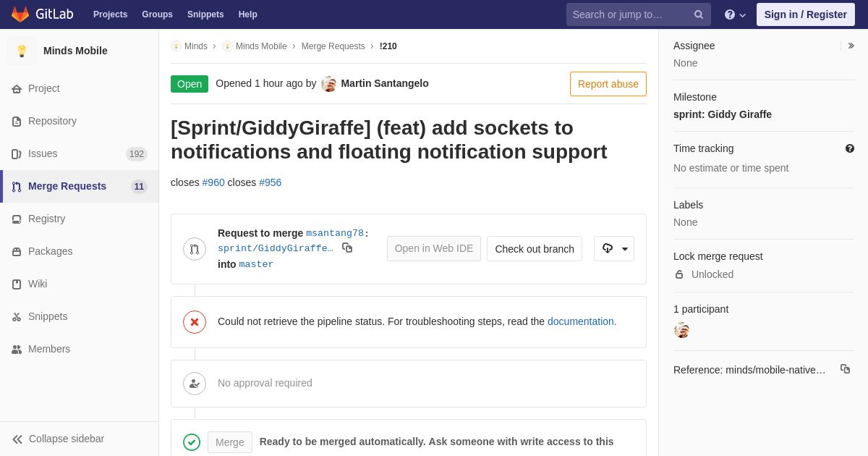The height and width of the screenshot is (456, 868).
Task: Select Merge Requests in the sidebar
Action: (79, 186)
